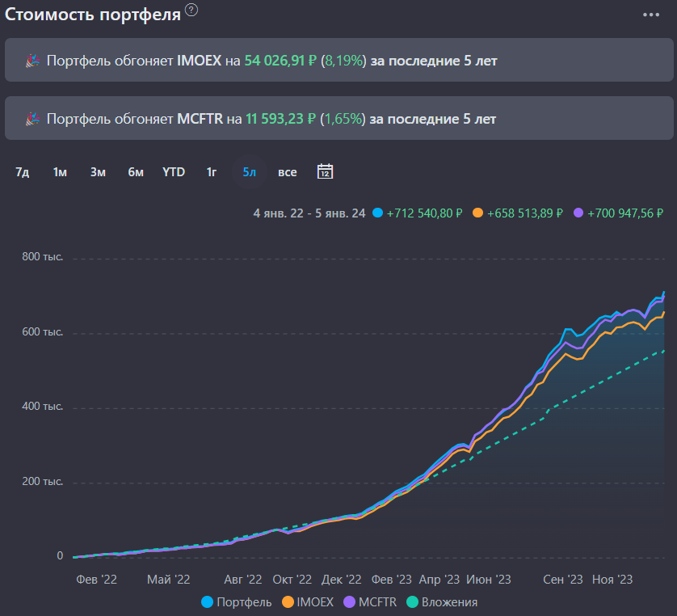Click the Окт '22 axis label
The height and width of the screenshot is (616, 677).
tap(292, 580)
